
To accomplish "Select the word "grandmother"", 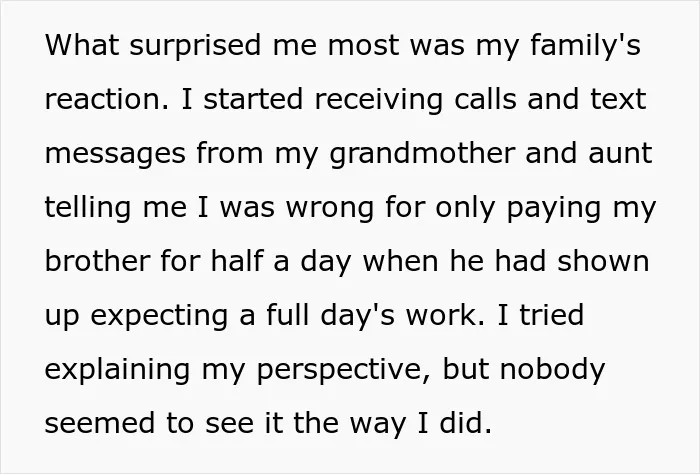I will 422,154.
